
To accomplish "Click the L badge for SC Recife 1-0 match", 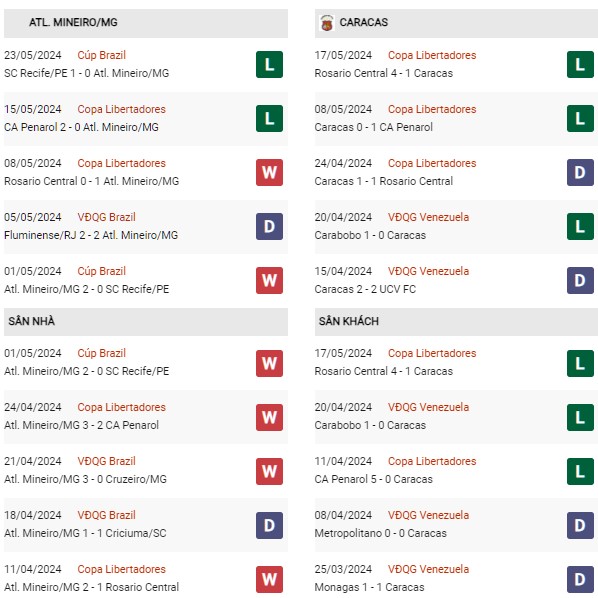I will [269, 64].
